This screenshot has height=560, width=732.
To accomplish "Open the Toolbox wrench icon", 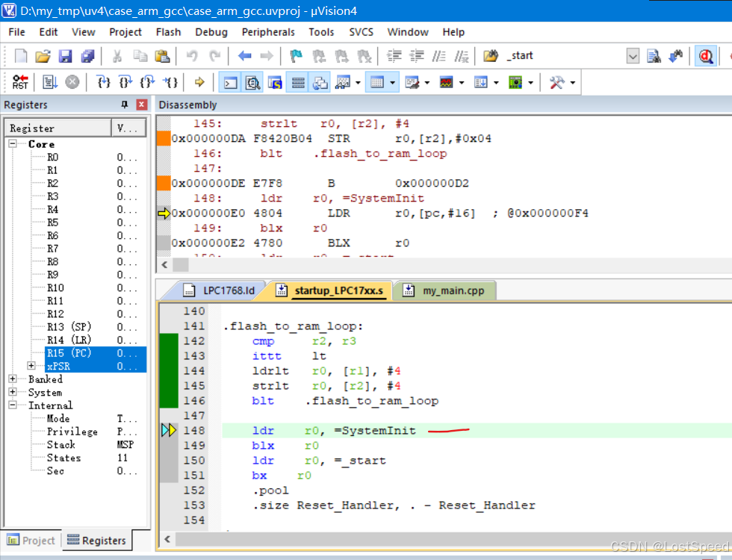I will [x=557, y=83].
